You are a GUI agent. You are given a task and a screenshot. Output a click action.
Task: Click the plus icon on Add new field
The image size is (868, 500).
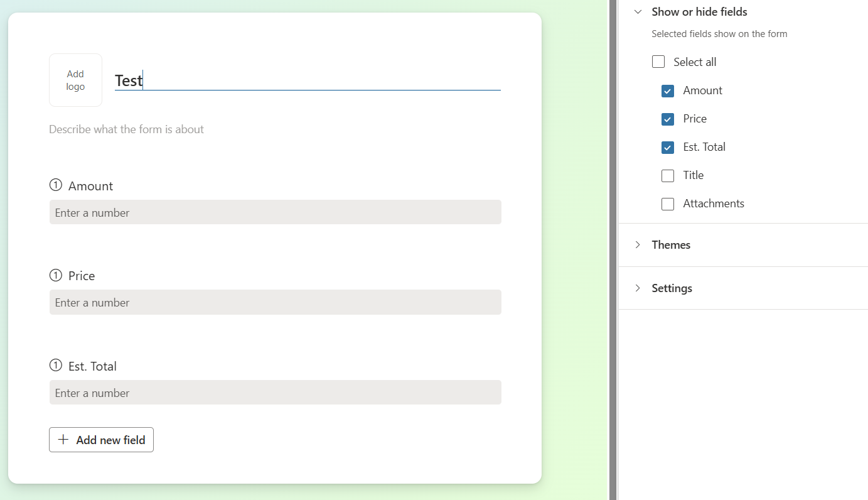pos(63,440)
